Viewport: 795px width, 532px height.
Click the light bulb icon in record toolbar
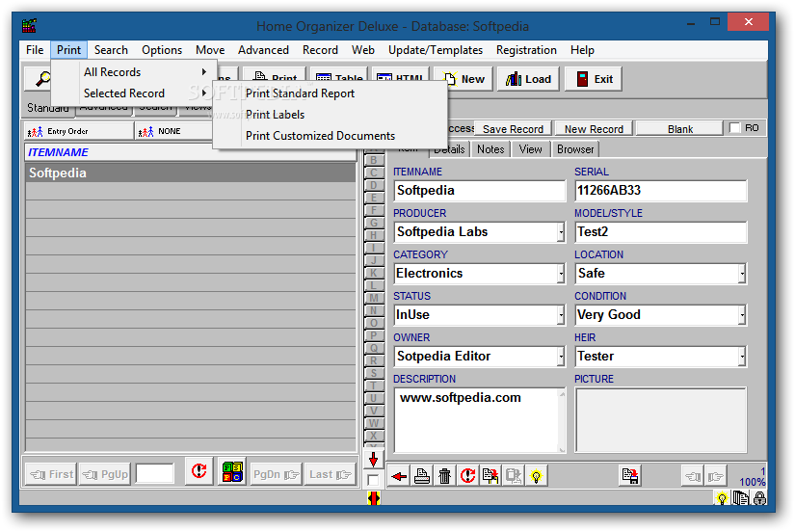[536, 476]
